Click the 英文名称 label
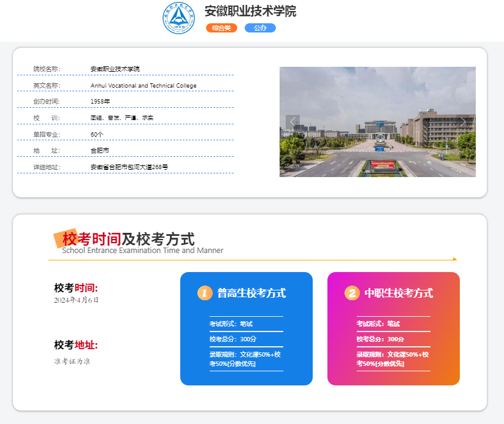The image size is (504, 424). pos(47,85)
